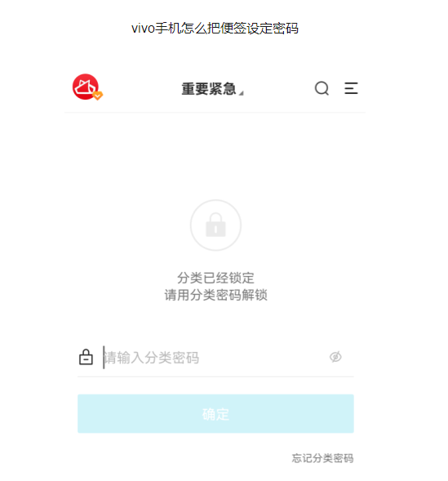
Task: Tap the gray padlock inside the circle
Action: [215, 225]
